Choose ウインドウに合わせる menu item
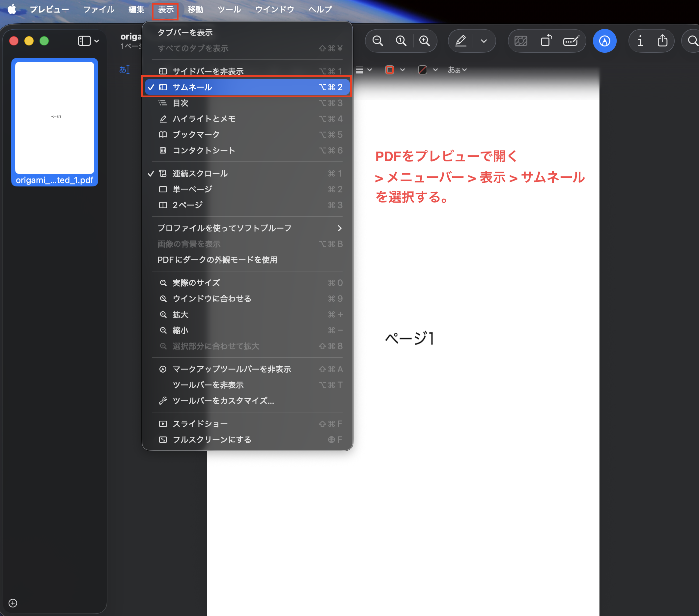 [247, 298]
